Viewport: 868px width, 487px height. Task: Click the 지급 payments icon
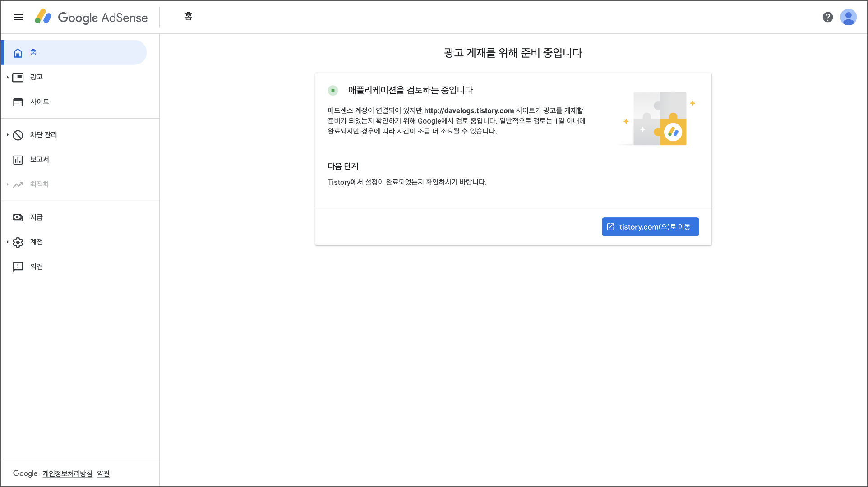click(x=18, y=218)
